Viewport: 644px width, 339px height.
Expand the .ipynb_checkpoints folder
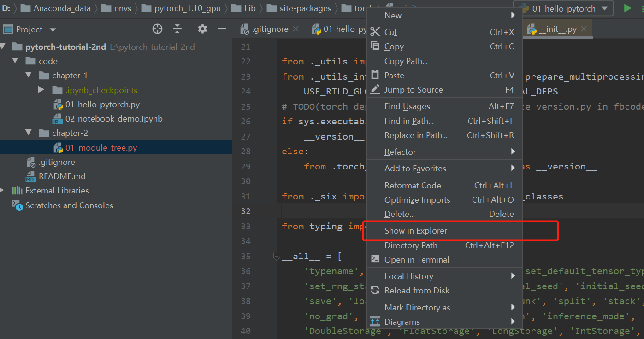point(41,90)
